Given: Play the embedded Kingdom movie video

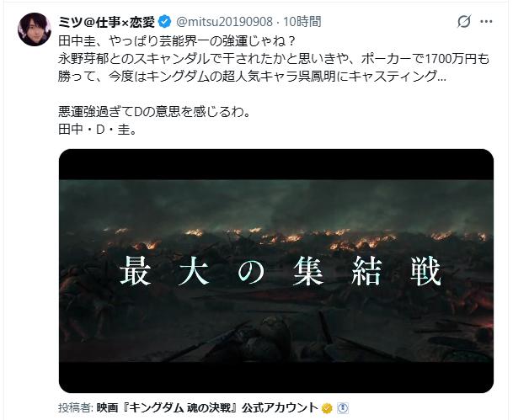Looking at the screenshot, I should coord(276,271).
